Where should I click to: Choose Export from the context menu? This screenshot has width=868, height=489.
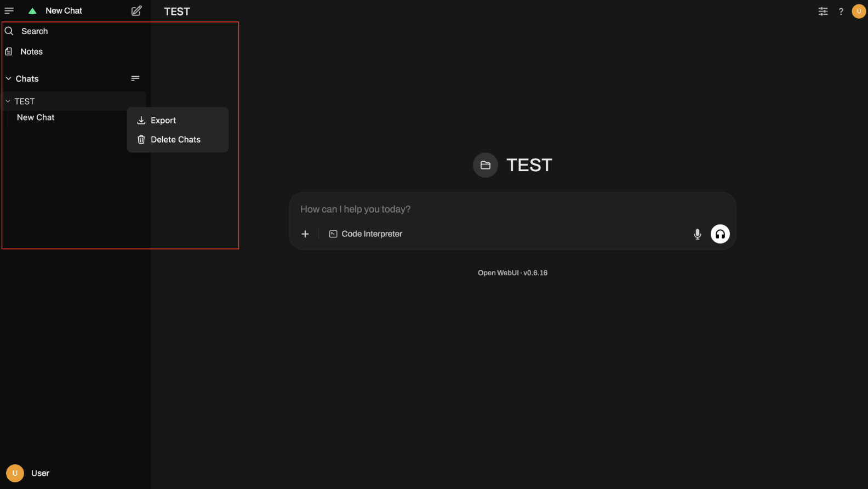point(163,121)
